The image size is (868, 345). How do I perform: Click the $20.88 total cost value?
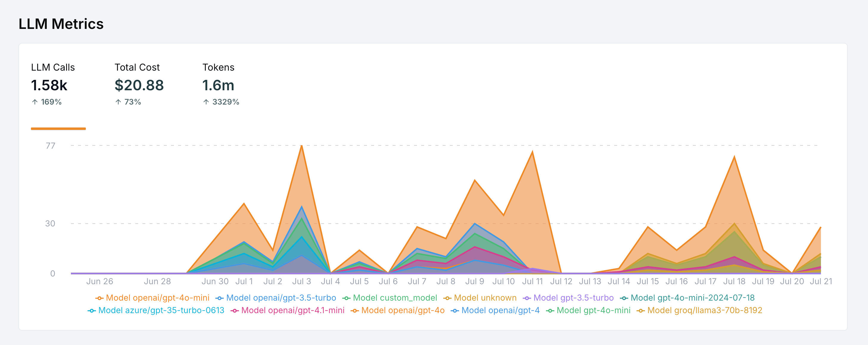click(x=139, y=85)
